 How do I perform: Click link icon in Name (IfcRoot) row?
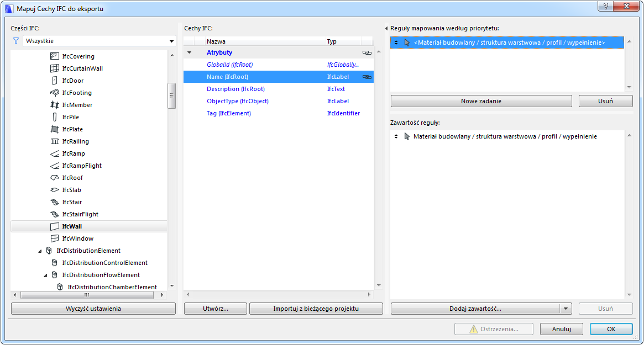(x=366, y=77)
